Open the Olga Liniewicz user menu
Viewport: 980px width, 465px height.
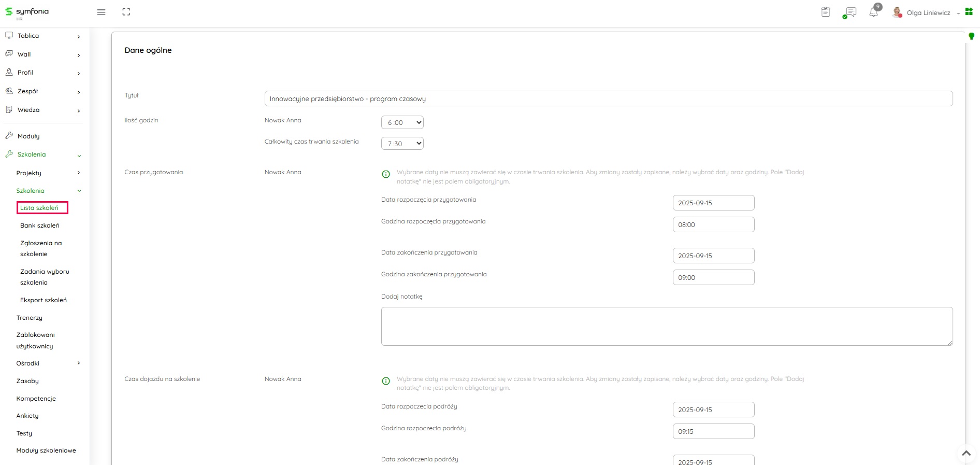(928, 13)
